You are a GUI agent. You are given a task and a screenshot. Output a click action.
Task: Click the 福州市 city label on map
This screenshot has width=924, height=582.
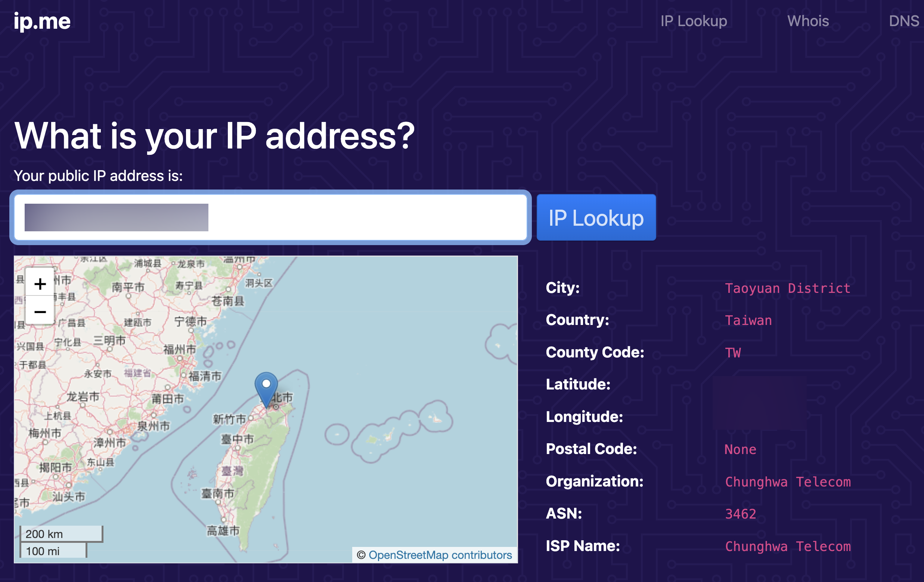click(180, 349)
